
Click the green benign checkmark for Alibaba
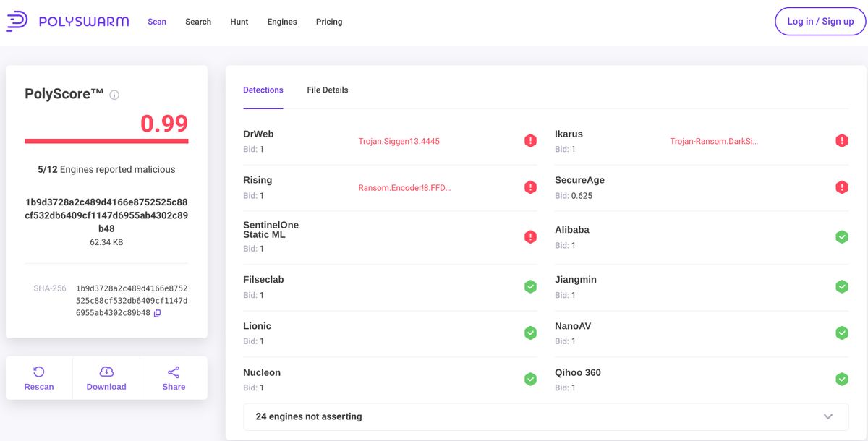click(x=841, y=236)
